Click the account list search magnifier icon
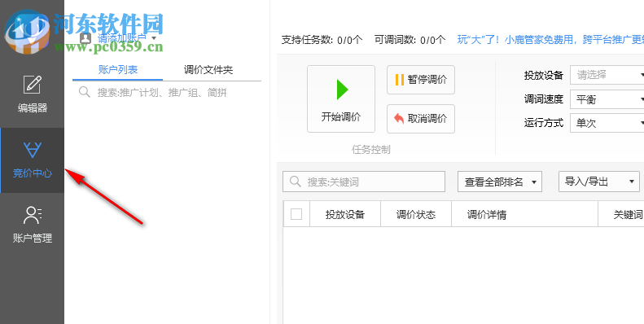The image size is (644, 324). 85,92
